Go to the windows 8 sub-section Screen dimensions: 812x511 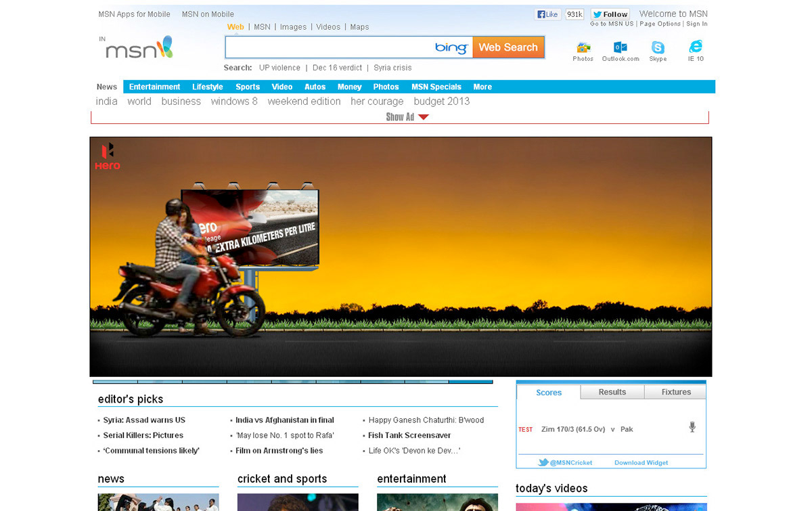pyautogui.click(x=234, y=101)
